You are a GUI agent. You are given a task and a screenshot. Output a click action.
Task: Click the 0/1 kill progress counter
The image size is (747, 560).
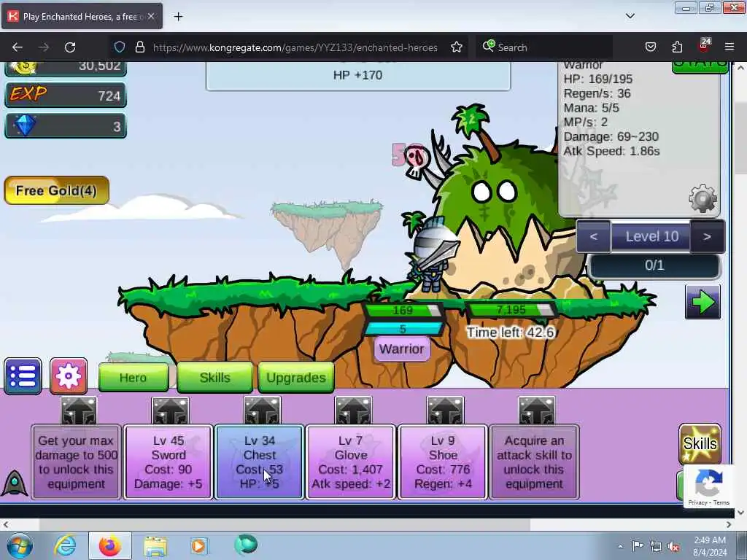pos(654,265)
